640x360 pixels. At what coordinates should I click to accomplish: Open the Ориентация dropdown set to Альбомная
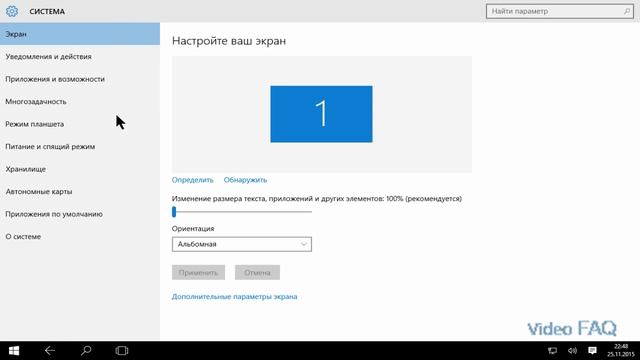pyautogui.click(x=242, y=244)
